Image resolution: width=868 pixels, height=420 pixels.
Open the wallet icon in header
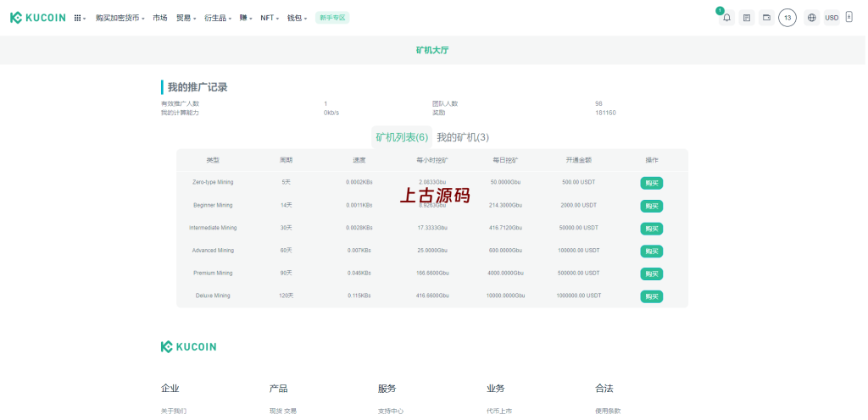pos(766,18)
